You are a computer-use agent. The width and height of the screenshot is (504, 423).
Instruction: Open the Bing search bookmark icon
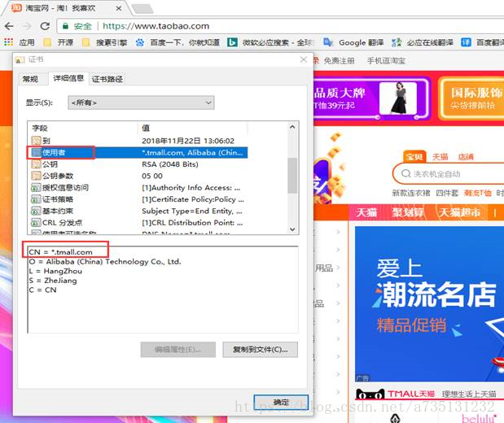pyautogui.click(x=232, y=42)
